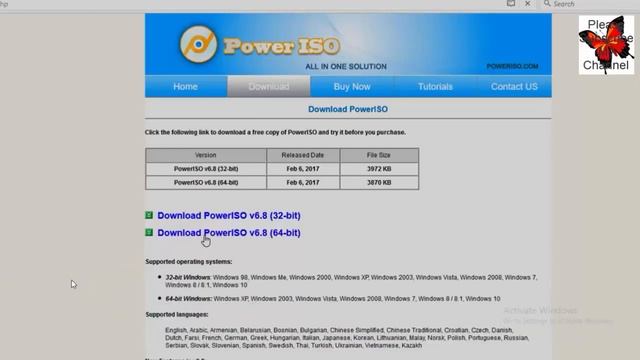Select the PowerISO v6.8 (64-bit) table cell
Screen dimensions: 640x360
tap(206, 182)
